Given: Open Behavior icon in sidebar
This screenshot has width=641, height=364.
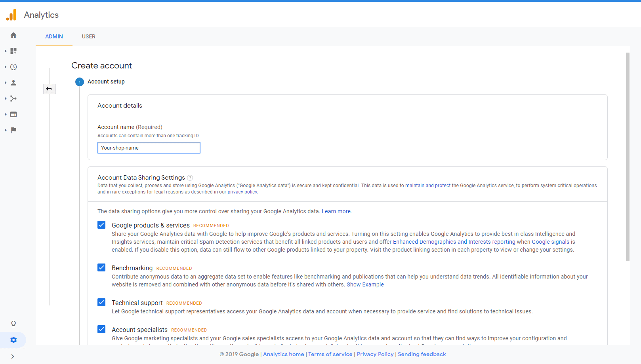Looking at the screenshot, I should [x=13, y=114].
